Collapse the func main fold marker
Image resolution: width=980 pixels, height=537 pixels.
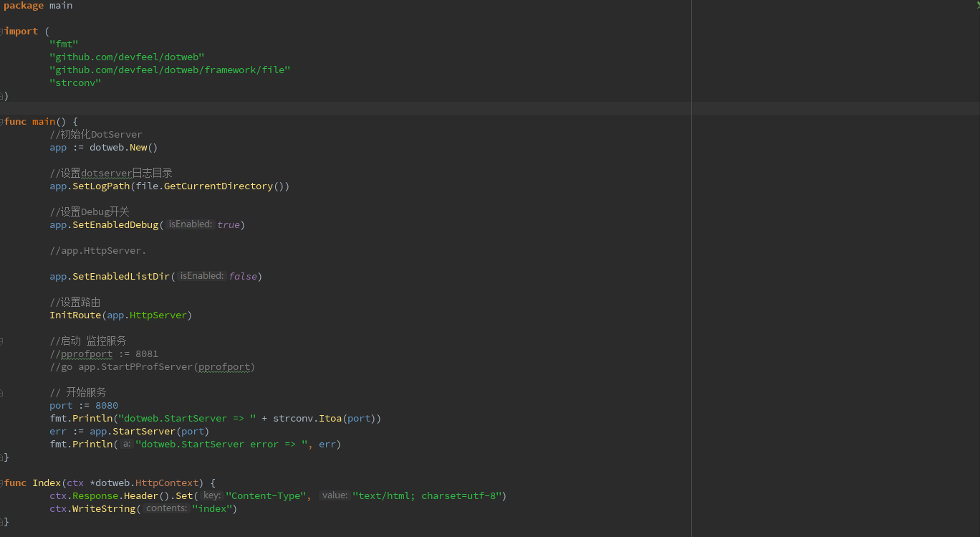pyautogui.click(x=1, y=121)
